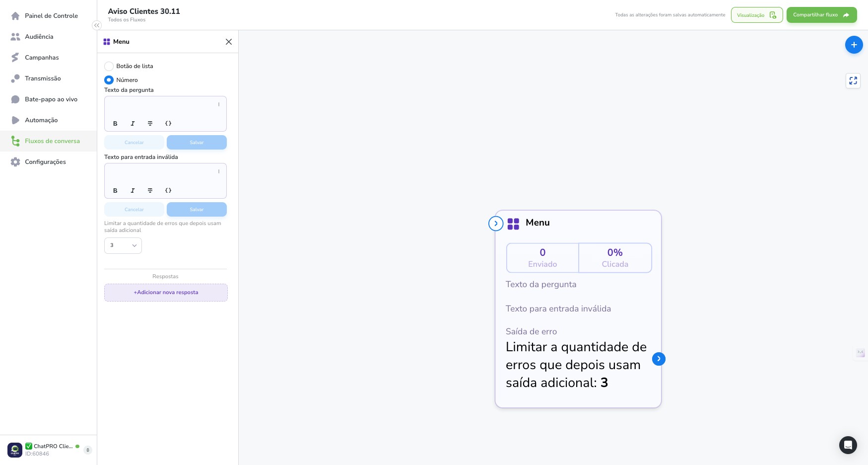
Task: Insert variable in Texto da pergunta editor
Action: 168,124
